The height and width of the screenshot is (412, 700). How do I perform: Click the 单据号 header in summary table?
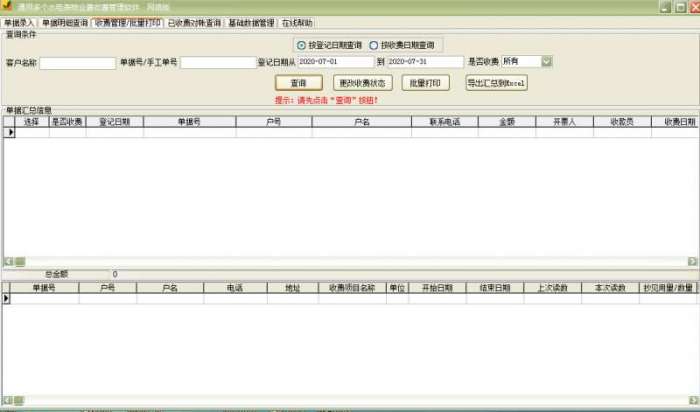[189, 121]
